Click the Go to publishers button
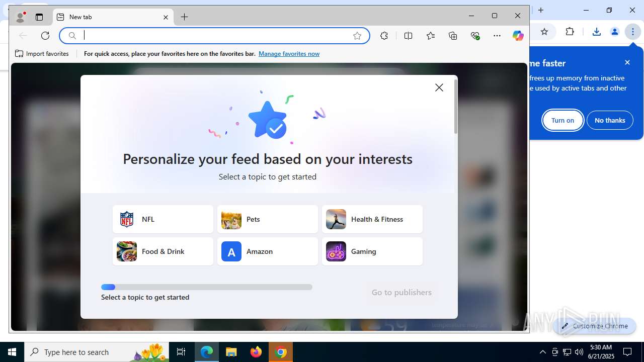This screenshot has width=644, height=362. click(x=401, y=293)
